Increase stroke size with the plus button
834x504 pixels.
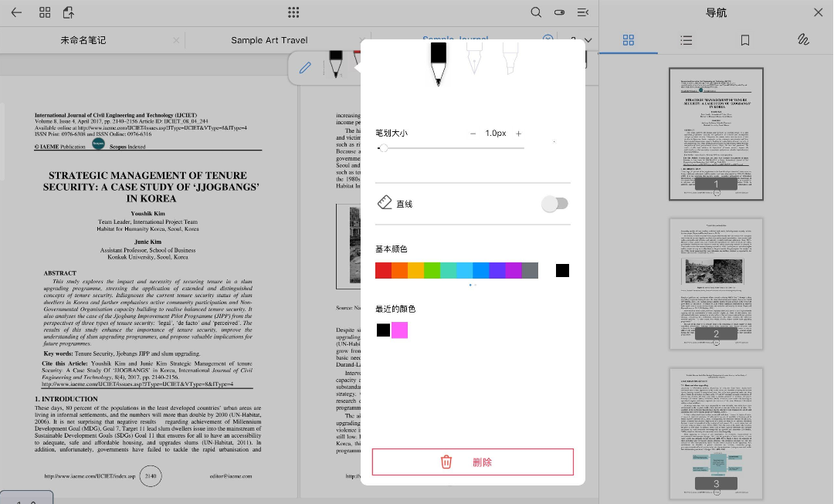tap(518, 133)
